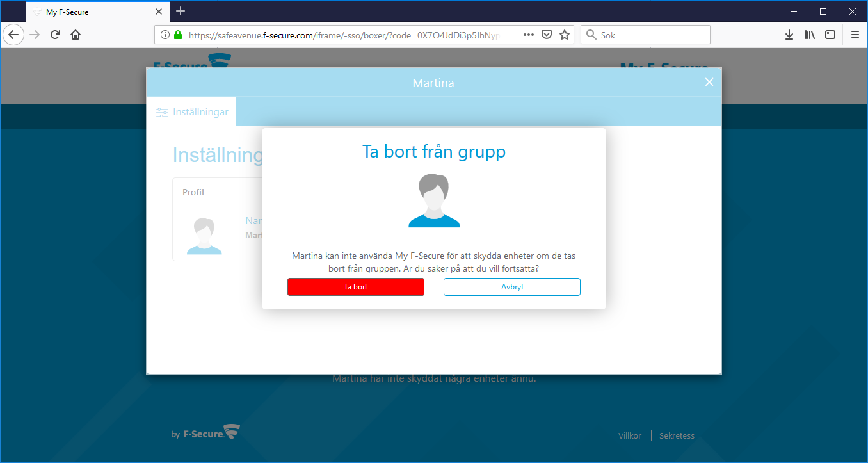Go back with the browser back arrow
Viewport: 868px width, 463px height.
13,35
